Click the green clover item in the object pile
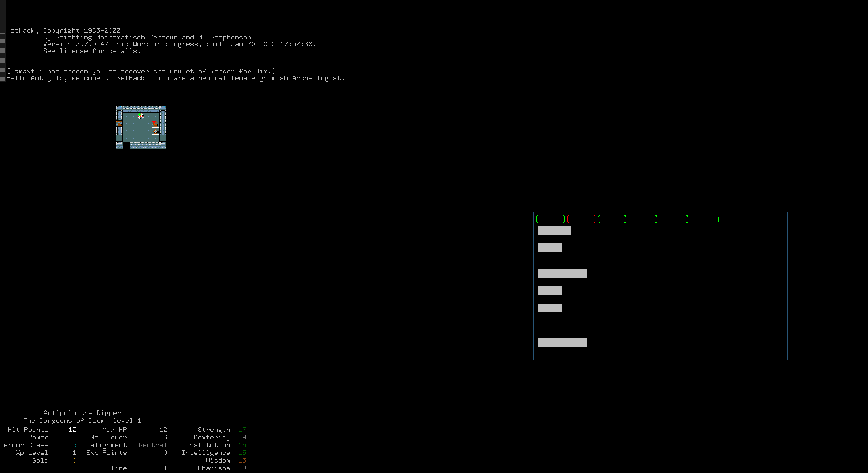868x473 pixels. point(139,115)
